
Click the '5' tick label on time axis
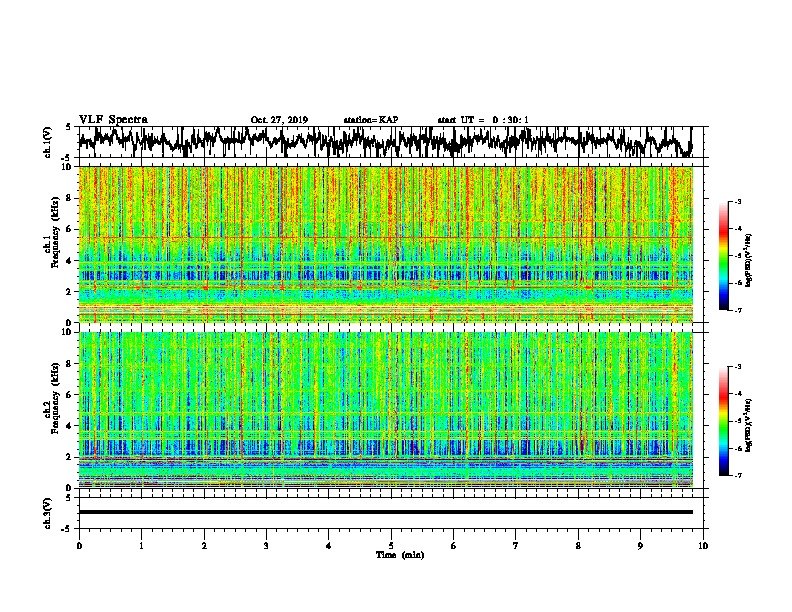click(391, 546)
